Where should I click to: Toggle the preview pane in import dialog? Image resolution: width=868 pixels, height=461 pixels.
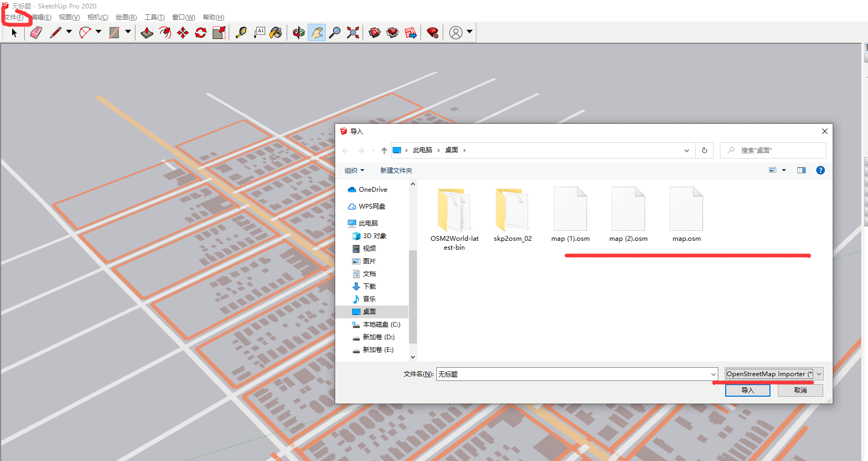pyautogui.click(x=801, y=170)
